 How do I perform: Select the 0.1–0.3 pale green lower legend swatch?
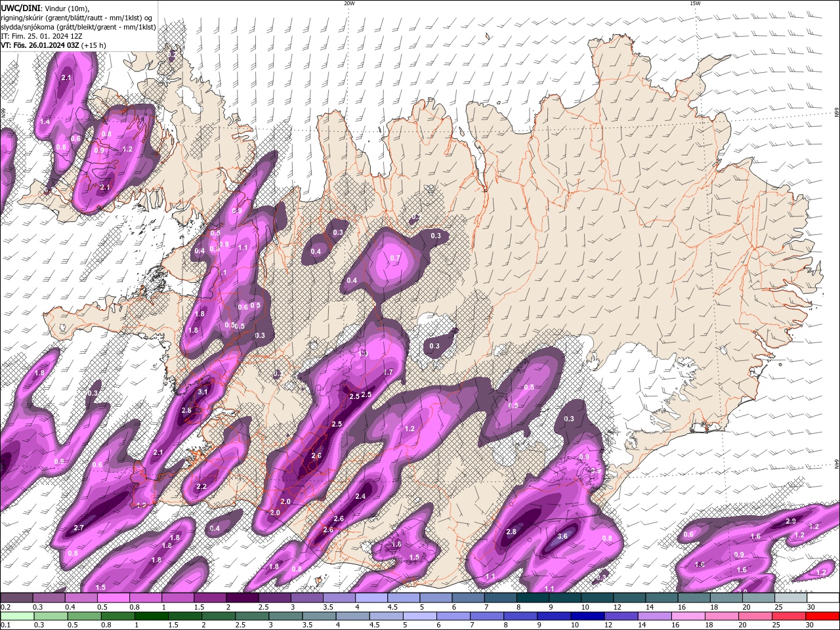click(x=16, y=616)
